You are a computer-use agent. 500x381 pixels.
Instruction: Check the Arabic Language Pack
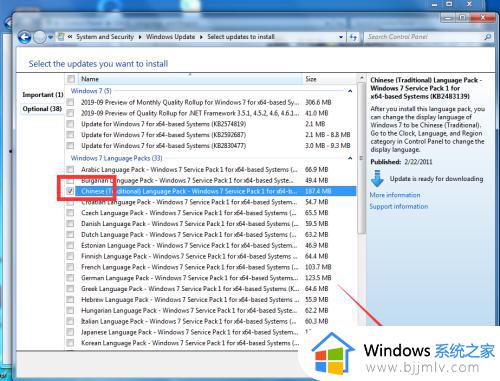point(70,169)
